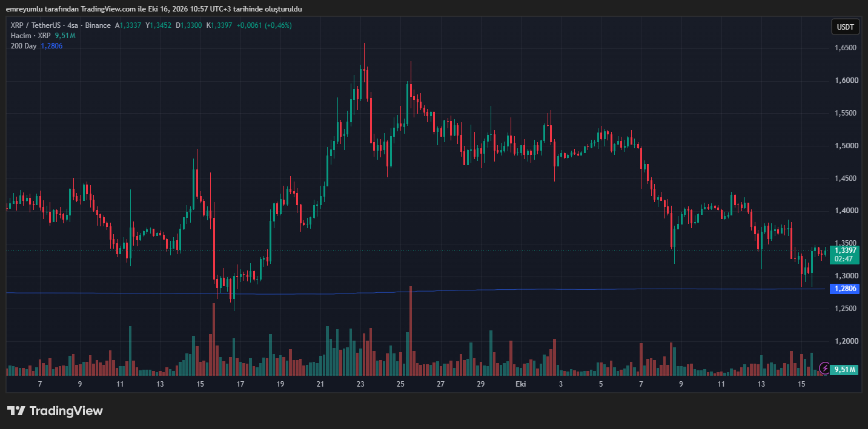Click the 17 date label on time axis
The height and width of the screenshot is (429, 868).
click(240, 384)
